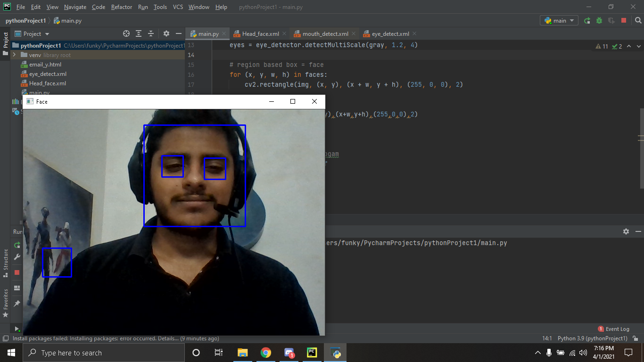Toggle the Favorites tool window
Image resolution: width=644 pixels, height=362 pixels.
click(x=6, y=303)
